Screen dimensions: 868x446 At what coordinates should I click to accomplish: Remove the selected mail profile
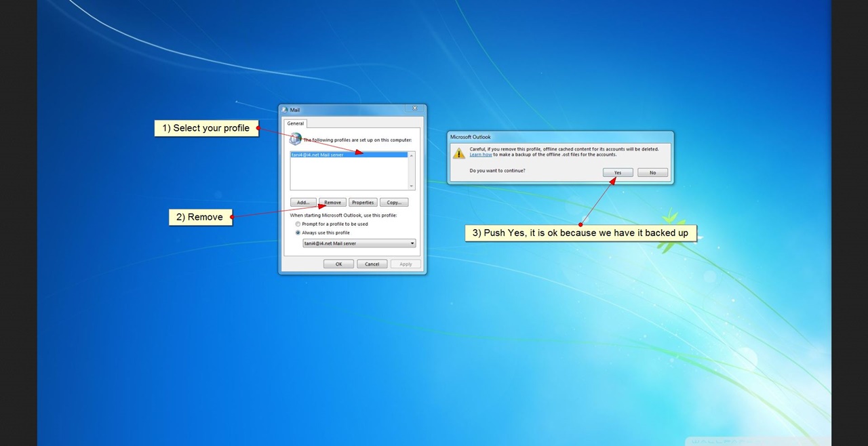coord(333,203)
